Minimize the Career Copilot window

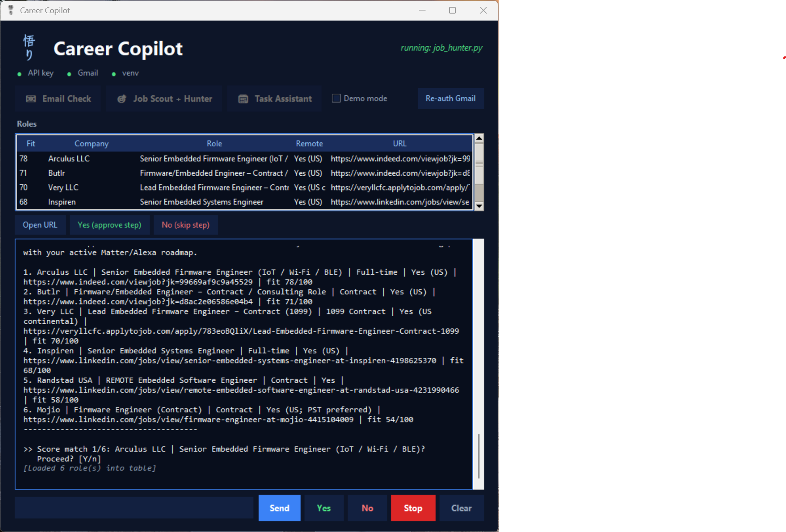pyautogui.click(x=422, y=10)
